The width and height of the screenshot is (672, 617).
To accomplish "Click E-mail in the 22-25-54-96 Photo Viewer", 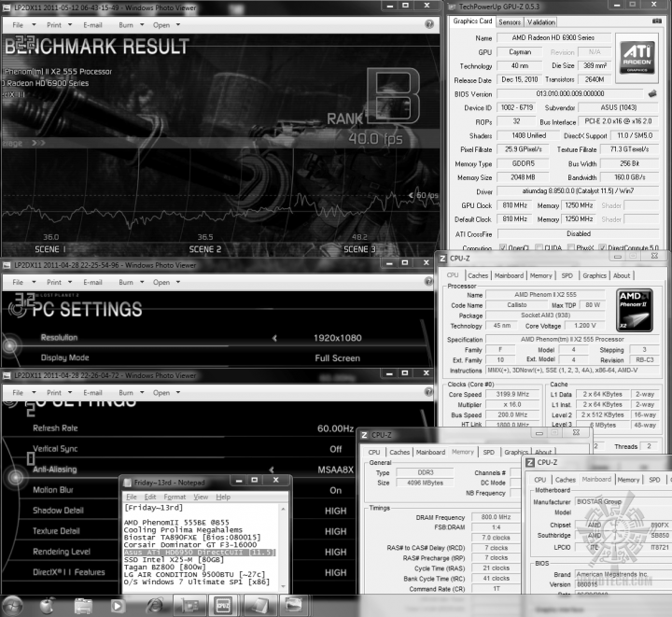I will coord(92,282).
